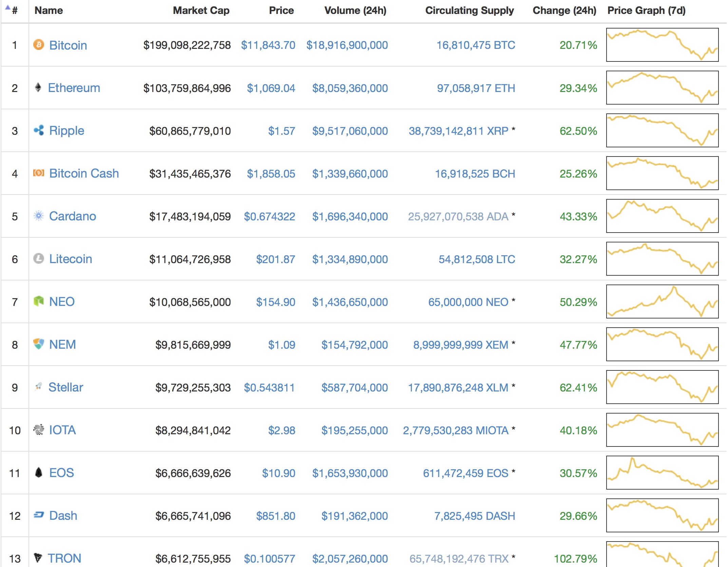Open EOS 7-day price graph thumbnail
728x567 pixels.
662,473
